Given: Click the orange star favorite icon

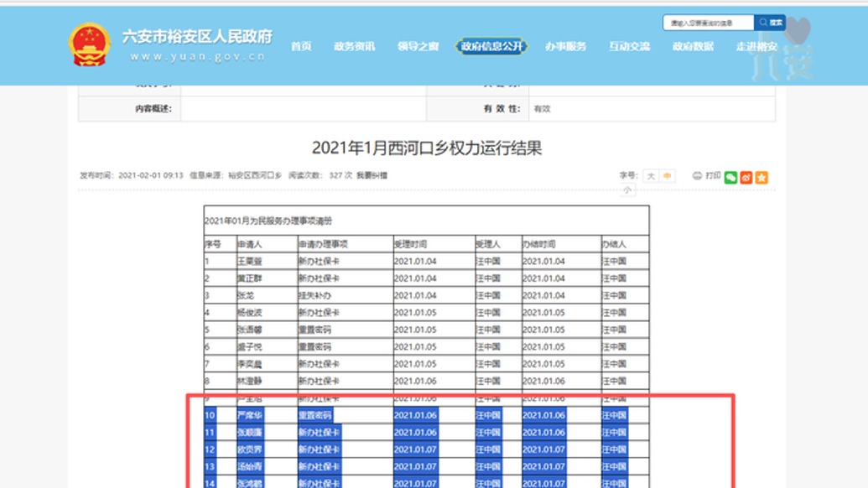Looking at the screenshot, I should pos(761,177).
